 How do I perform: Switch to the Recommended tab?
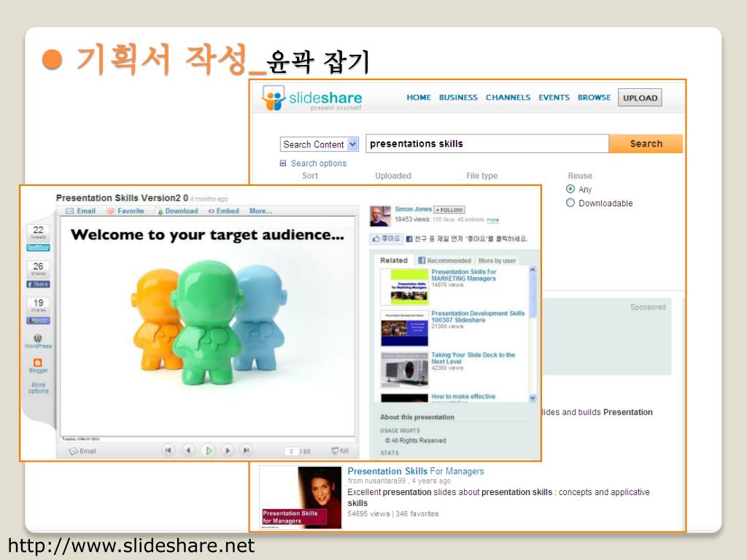coord(444,260)
